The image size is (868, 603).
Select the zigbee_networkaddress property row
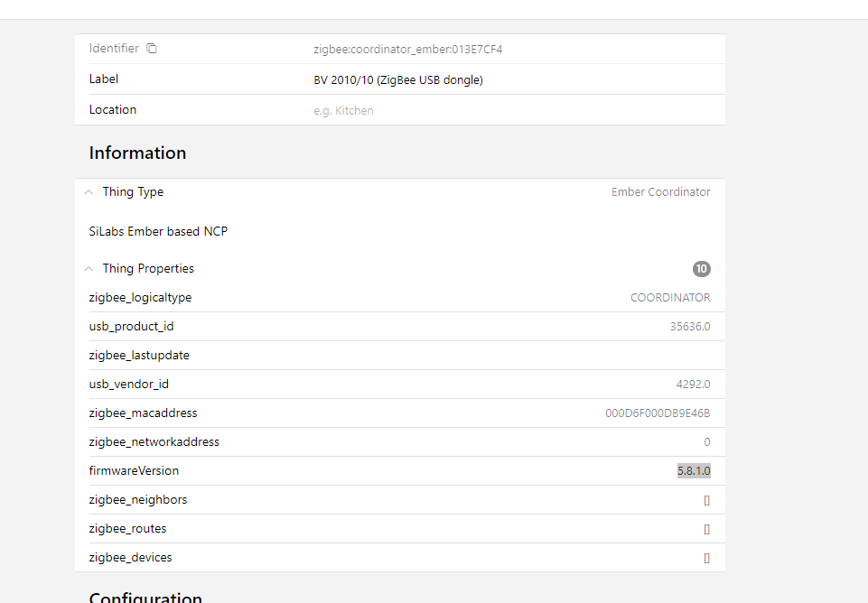(399, 442)
